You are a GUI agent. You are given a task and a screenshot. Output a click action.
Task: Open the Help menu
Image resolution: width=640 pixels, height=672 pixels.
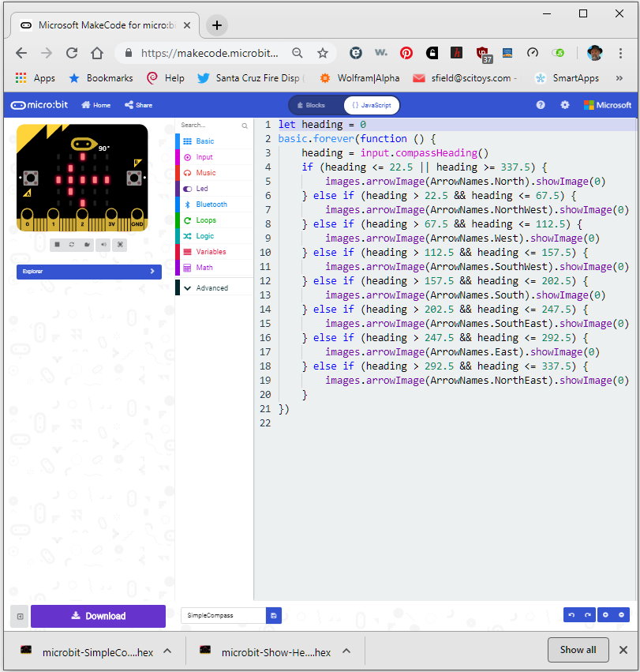(540, 103)
